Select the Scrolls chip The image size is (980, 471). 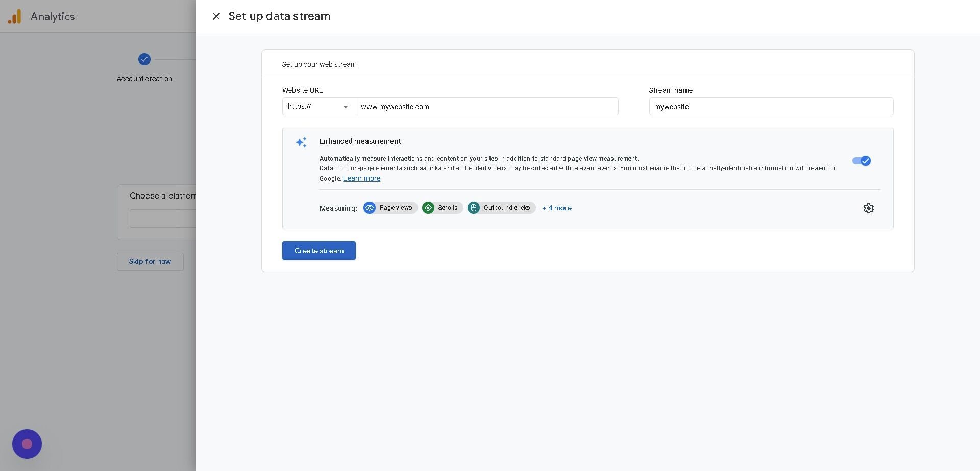coord(448,208)
